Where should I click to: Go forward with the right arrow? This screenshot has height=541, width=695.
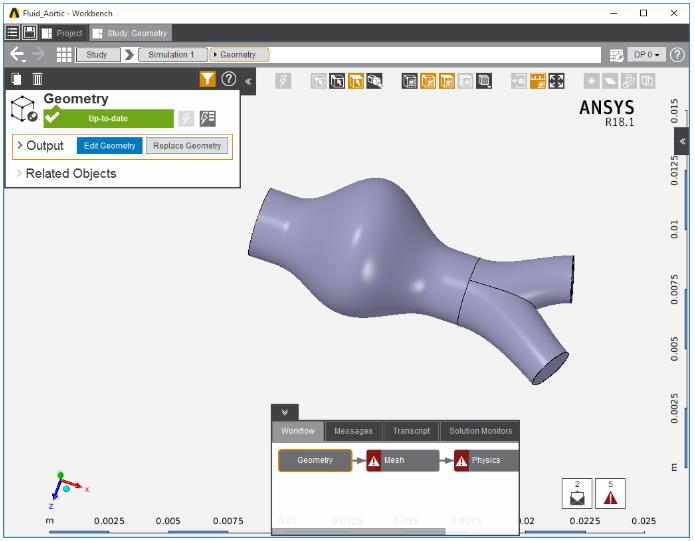point(39,54)
